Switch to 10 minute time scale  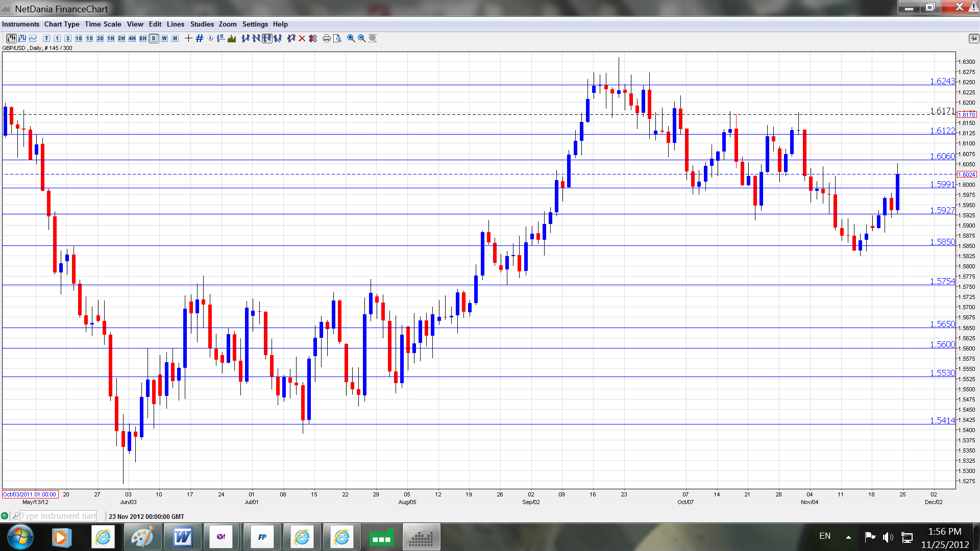click(x=79, y=38)
